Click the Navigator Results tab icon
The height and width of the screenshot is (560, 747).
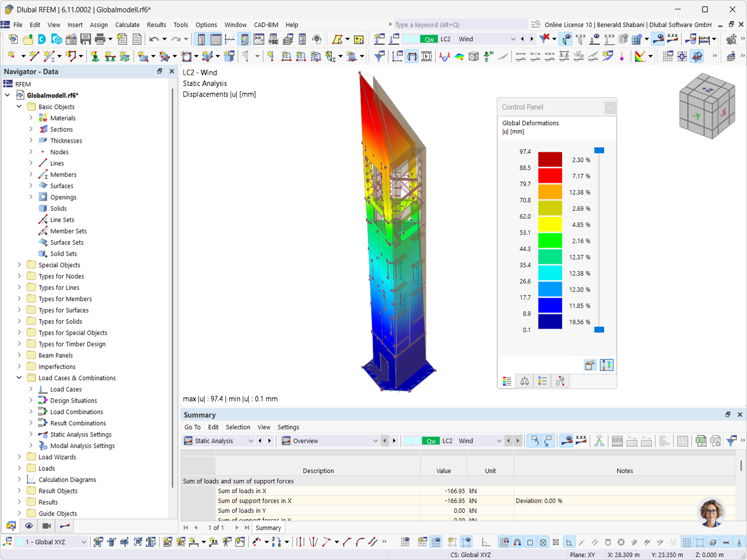pyautogui.click(x=65, y=526)
